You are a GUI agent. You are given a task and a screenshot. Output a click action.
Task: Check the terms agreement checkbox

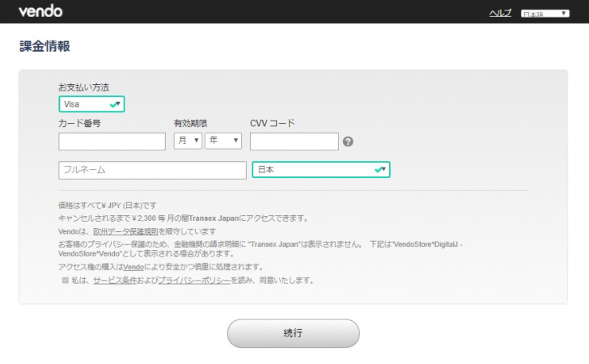[x=66, y=281]
